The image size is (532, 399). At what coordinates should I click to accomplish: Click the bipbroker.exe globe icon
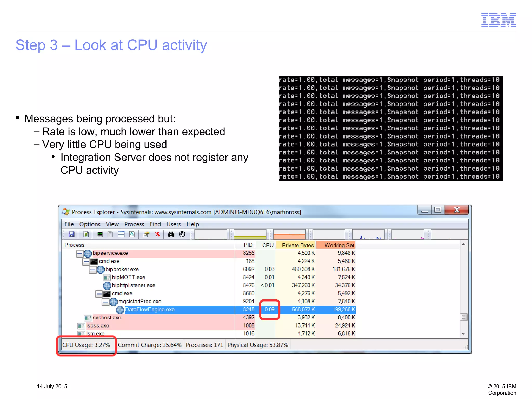coord(101,270)
